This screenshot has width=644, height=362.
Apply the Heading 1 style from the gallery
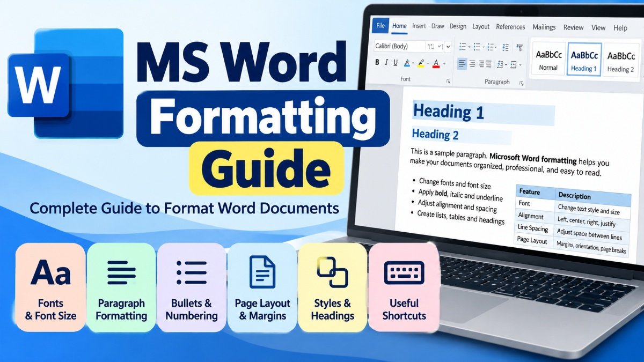[x=584, y=60]
